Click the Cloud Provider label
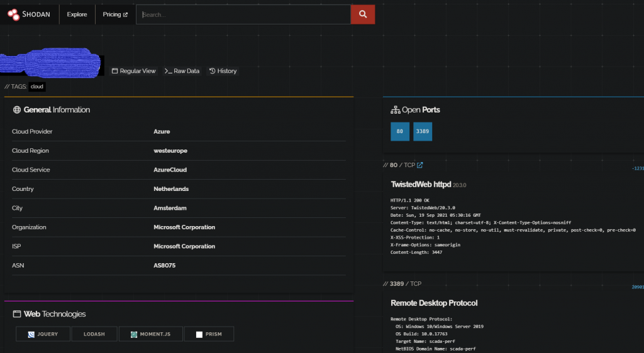 [32, 132]
